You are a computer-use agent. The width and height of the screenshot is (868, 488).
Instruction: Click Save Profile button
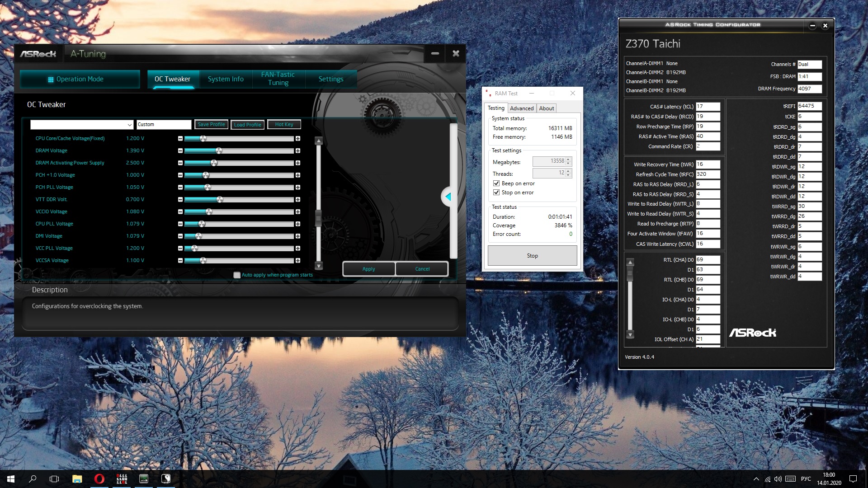coord(211,125)
